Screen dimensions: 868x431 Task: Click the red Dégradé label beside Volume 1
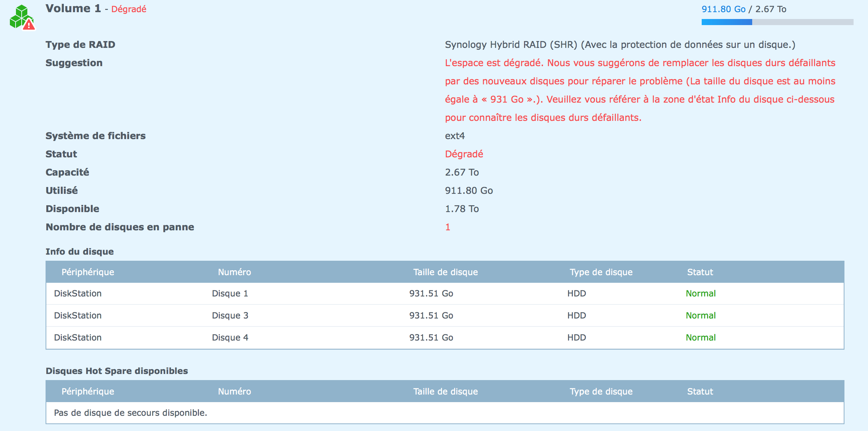[129, 9]
